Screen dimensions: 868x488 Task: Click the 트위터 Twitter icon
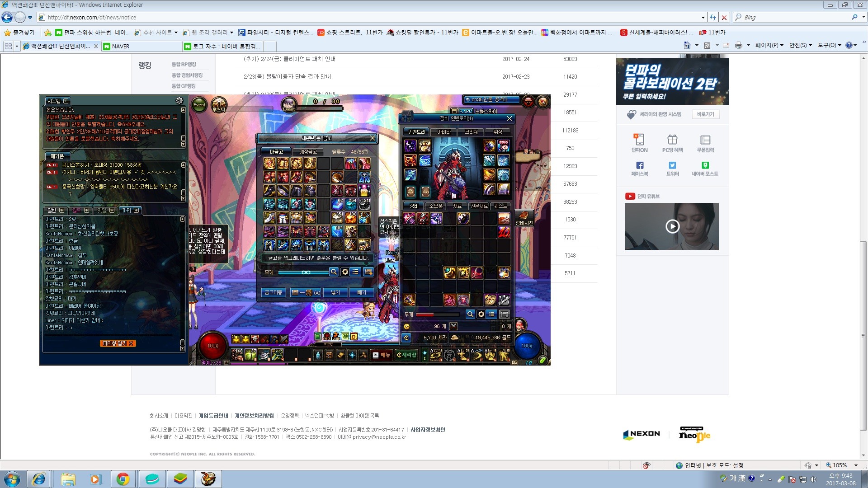click(x=672, y=165)
